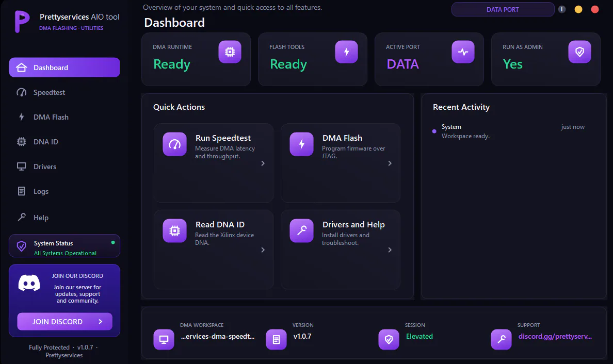Click the Flash Tools lightning icon
The width and height of the screenshot is (613, 364).
coord(346,52)
